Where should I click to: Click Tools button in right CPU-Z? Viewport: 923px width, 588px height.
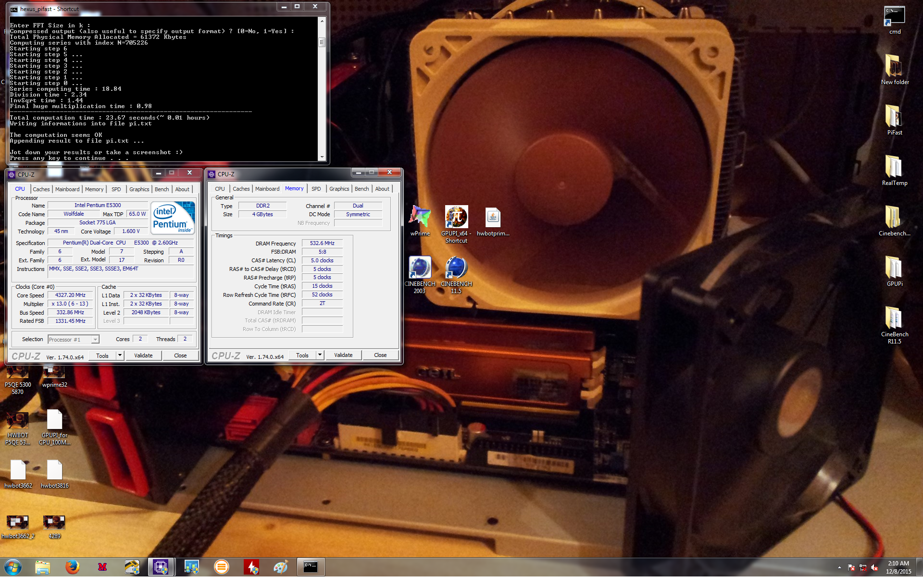point(302,355)
